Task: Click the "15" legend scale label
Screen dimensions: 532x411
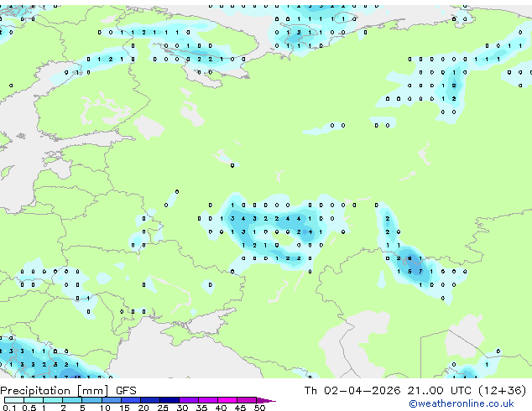Action: click(124, 408)
